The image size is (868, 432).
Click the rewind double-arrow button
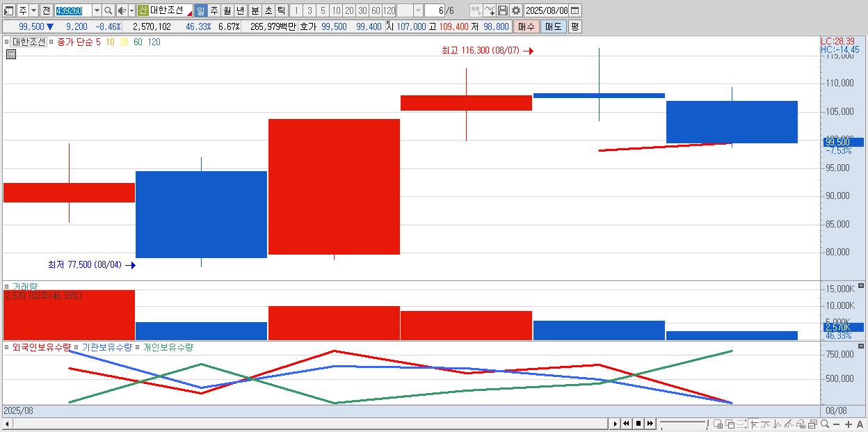(x=627, y=424)
